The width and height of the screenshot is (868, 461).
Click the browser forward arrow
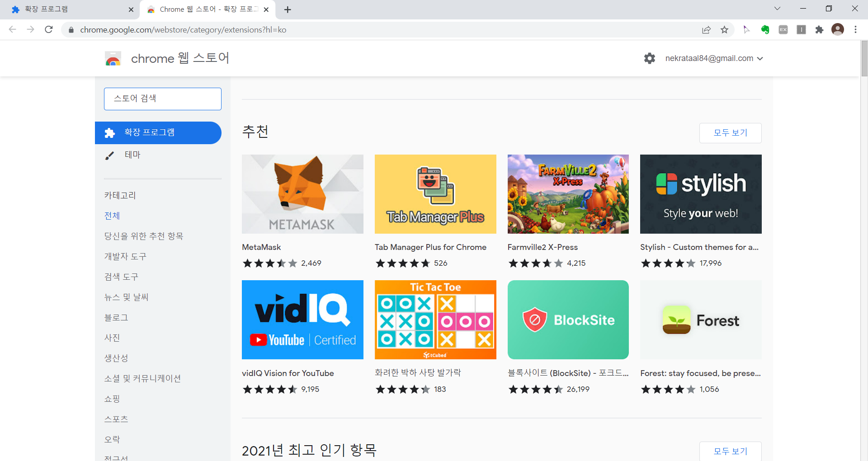tap(30, 29)
